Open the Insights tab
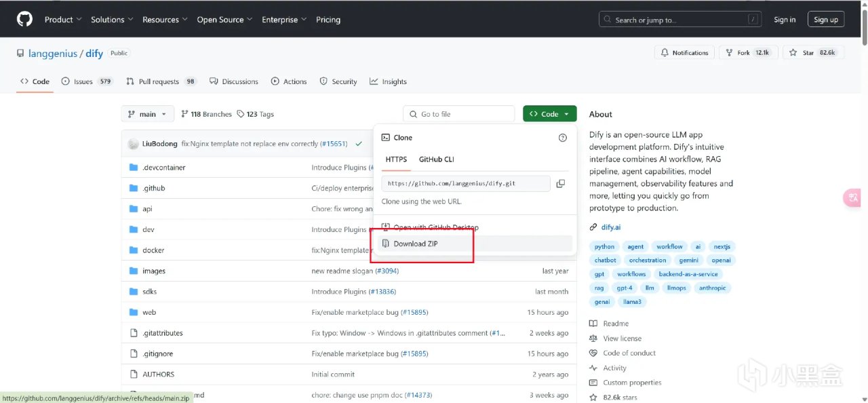 point(389,81)
